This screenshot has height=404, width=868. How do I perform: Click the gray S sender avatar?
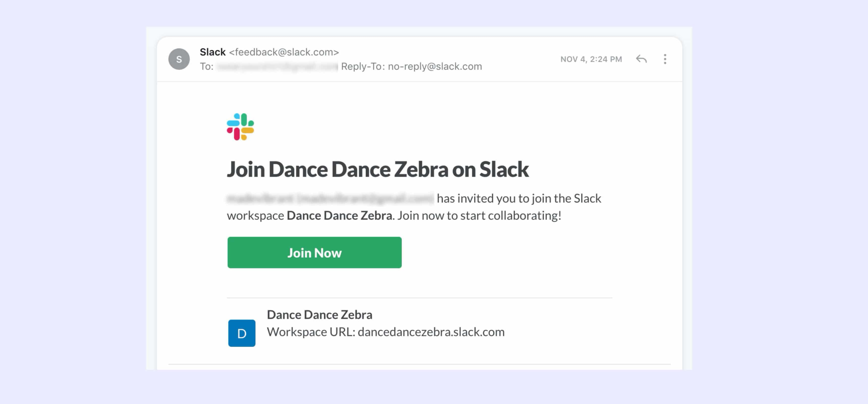tap(179, 59)
